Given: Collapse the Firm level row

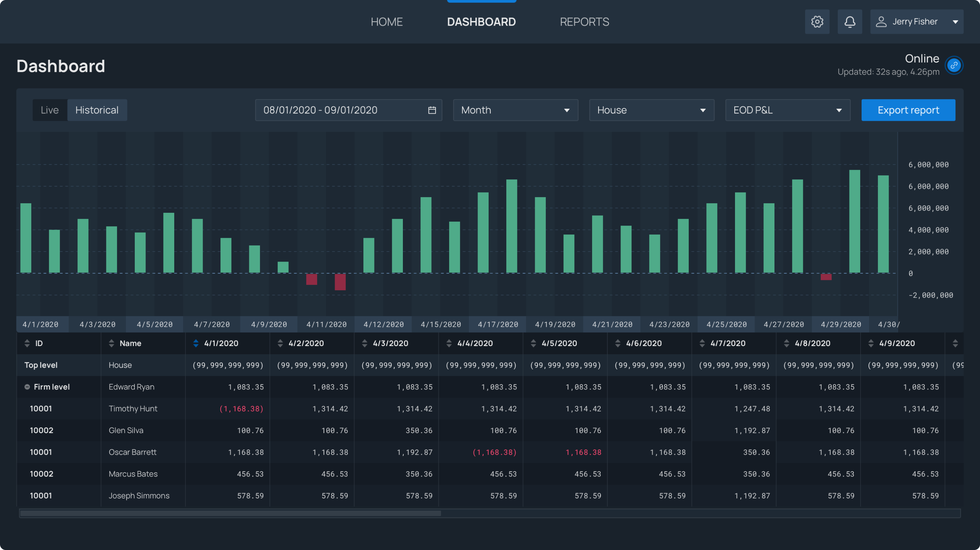Looking at the screenshot, I should tap(27, 387).
